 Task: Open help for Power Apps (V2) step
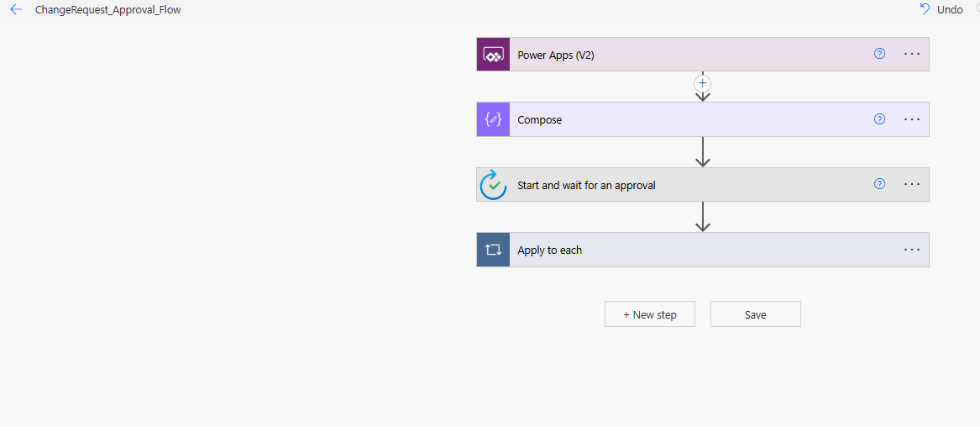point(879,54)
